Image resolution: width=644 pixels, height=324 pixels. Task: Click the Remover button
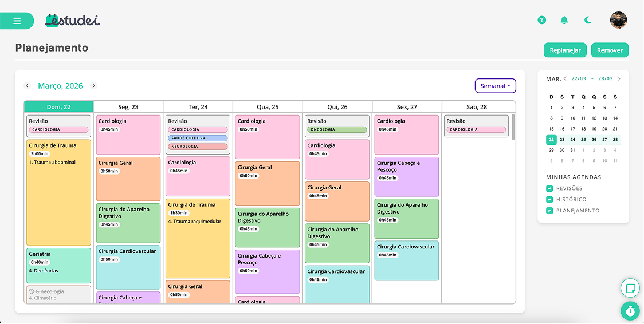(x=610, y=50)
